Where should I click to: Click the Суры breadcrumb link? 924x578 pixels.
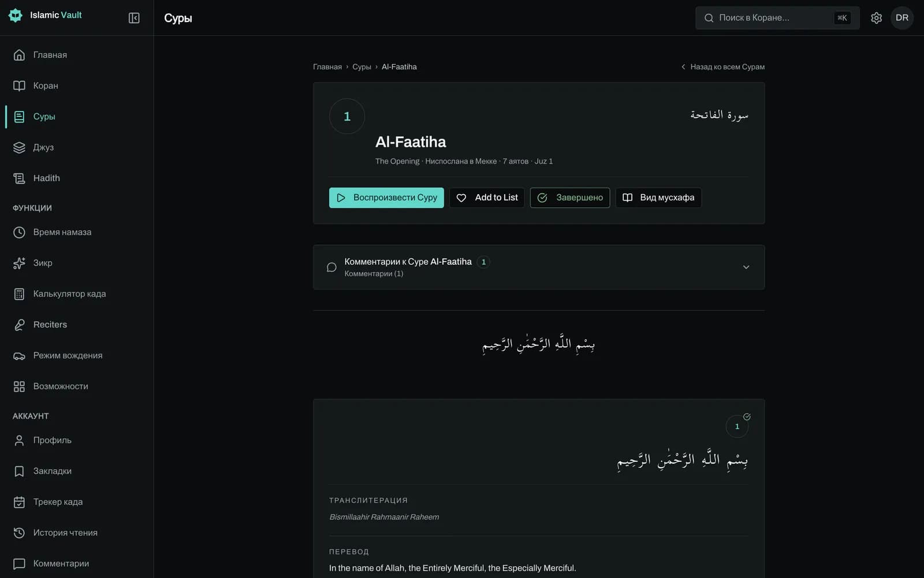tap(362, 67)
